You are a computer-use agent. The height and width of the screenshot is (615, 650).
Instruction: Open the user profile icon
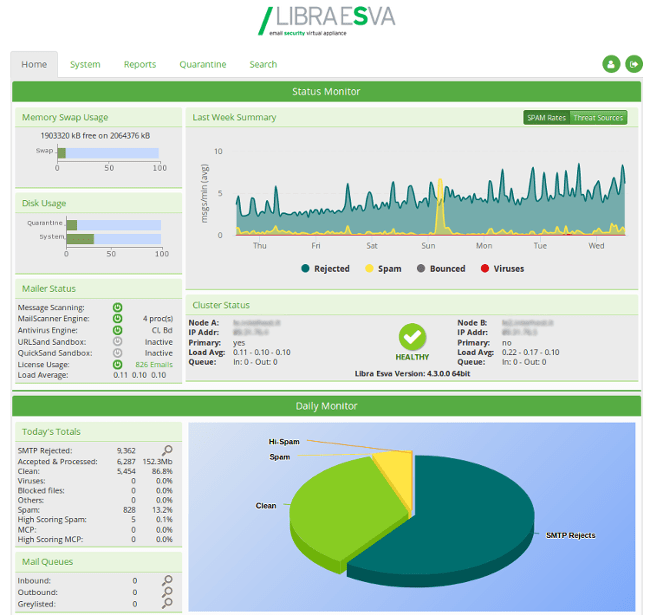611,64
